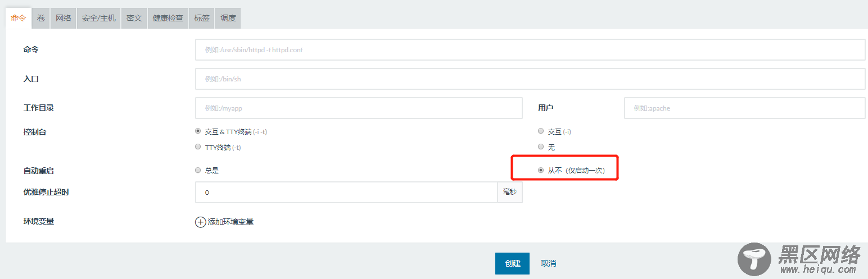Screen dimensions: 868x279
Task: Click the 环境变量 label
Action: (x=39, y=221)
